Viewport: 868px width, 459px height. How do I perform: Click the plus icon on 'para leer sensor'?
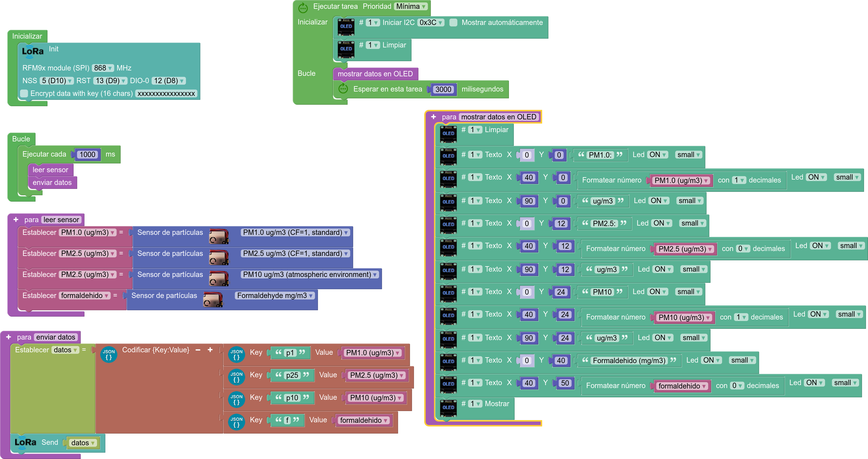(x=16, y=219)
